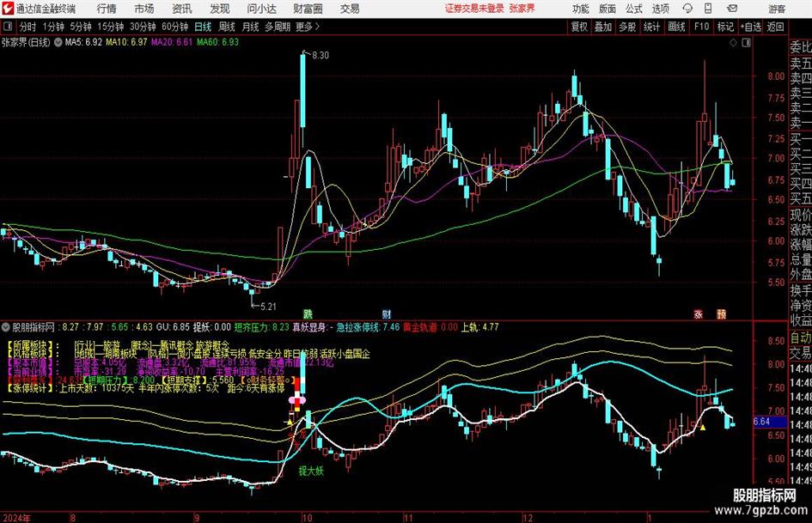Toggle the left panel icon beside 分时

pos(7,27)
